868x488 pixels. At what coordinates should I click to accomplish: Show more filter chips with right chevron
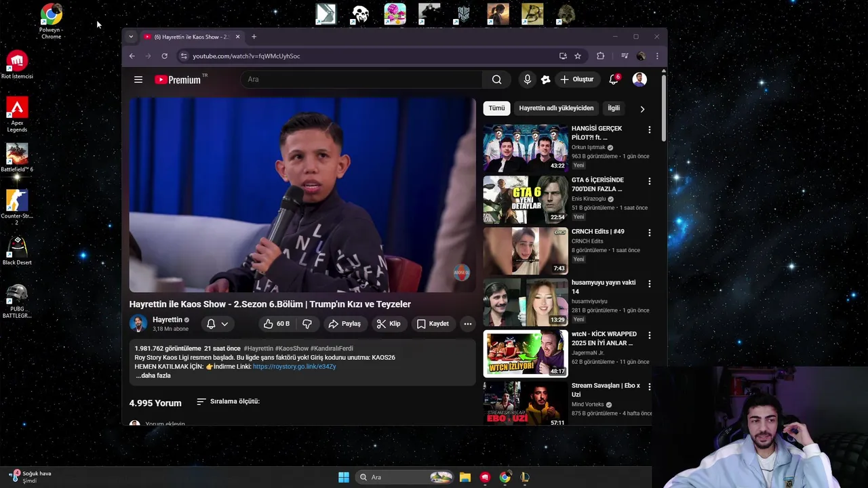click(x=642, y=108)
